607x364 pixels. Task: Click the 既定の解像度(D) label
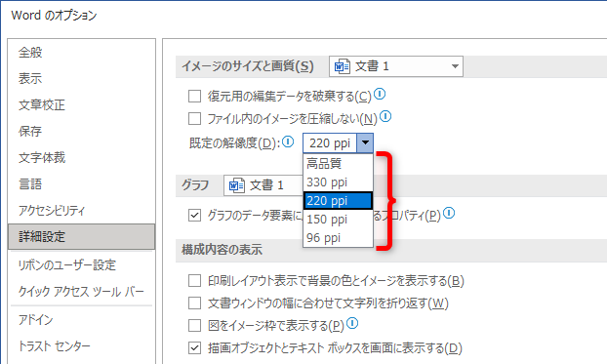pos(234,143)
